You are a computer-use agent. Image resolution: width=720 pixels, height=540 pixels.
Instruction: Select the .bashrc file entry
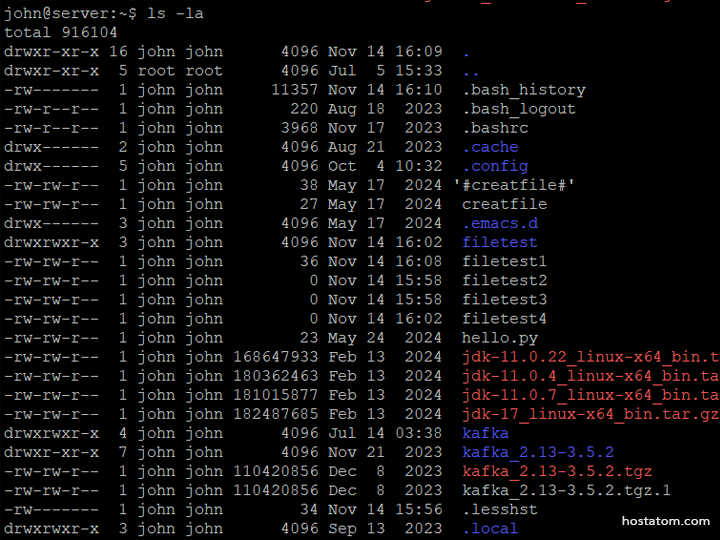coord(495,128)
